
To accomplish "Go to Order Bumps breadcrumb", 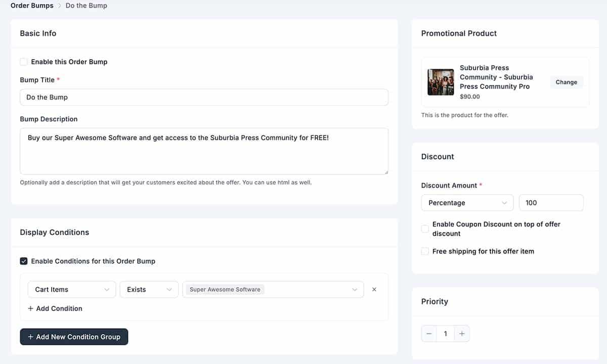I will point(32,6).
